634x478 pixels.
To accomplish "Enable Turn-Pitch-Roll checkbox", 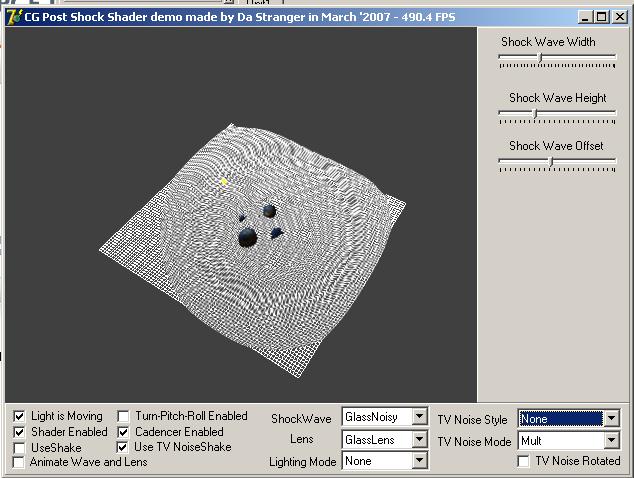I will click(123, 416).
